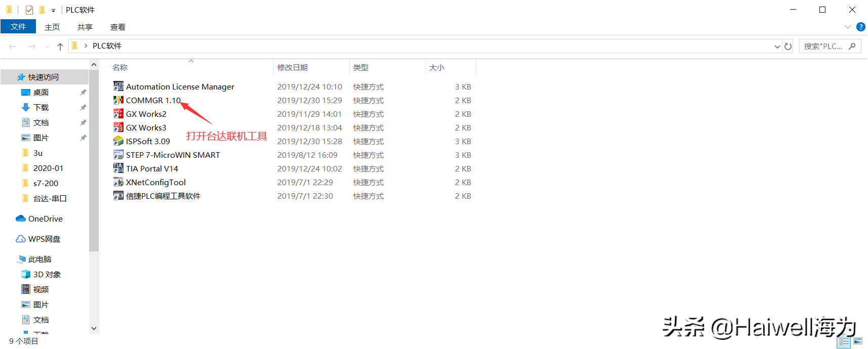Sort by 大小 column header
Viewport: 868px width, 349px height.
[x=437, y=67]
